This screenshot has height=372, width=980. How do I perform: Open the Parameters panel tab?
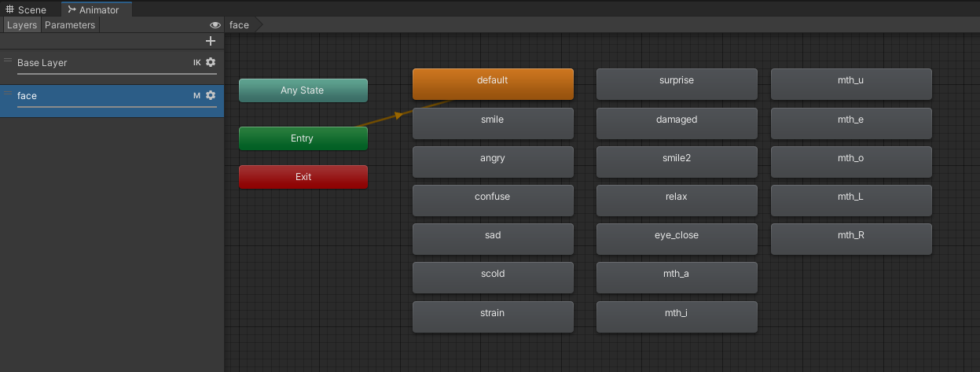[70, 25]
